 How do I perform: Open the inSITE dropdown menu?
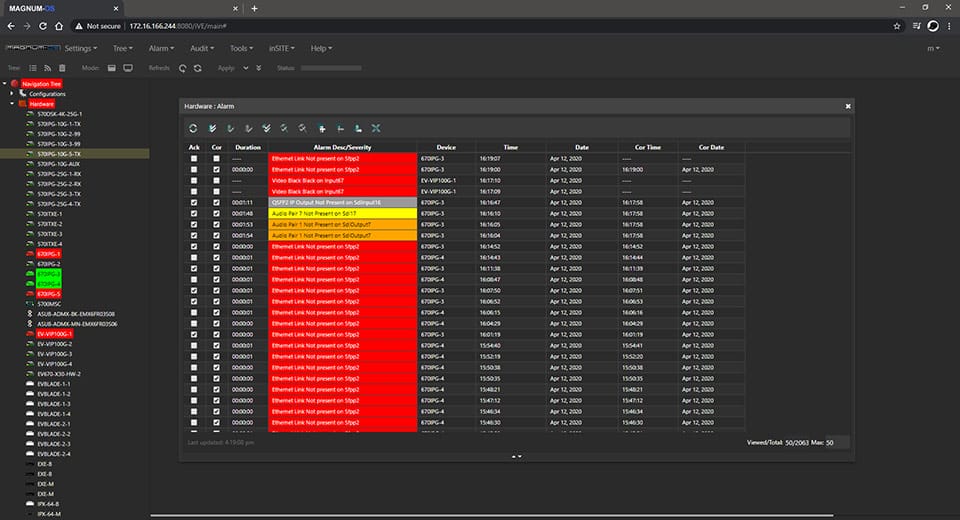[x=282, y=48]
